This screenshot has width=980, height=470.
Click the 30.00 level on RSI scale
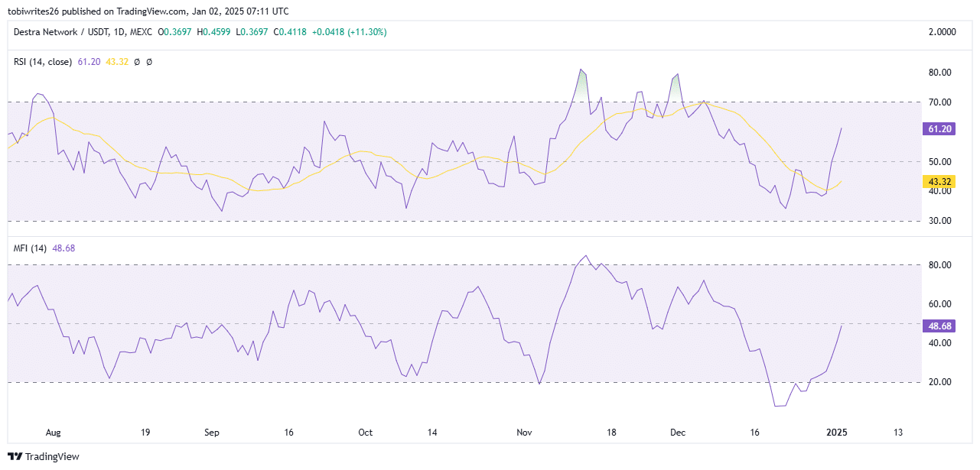[x=939, y=221]
